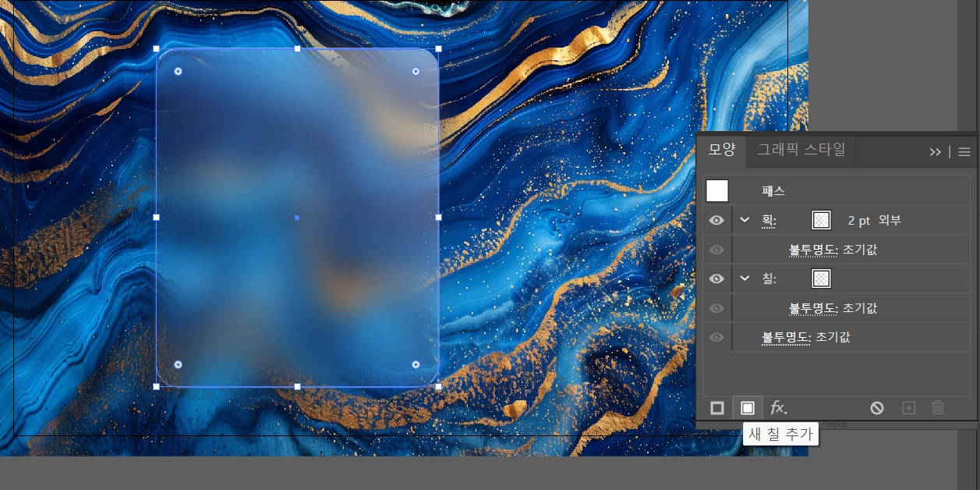Click 초기값 in the last opacity row
This screenshot has height=490, width=980.
click(833, 337)
